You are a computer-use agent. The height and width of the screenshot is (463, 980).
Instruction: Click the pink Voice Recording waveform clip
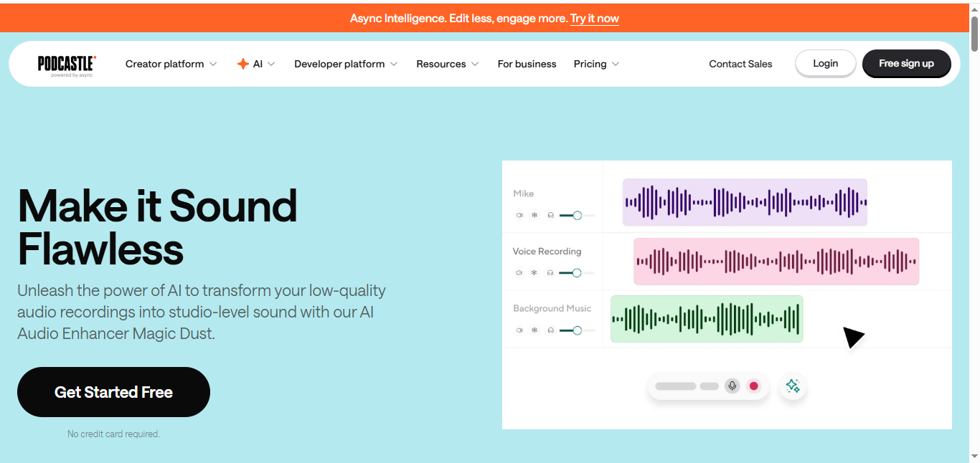pyautogui.click(x=776, y=262)
